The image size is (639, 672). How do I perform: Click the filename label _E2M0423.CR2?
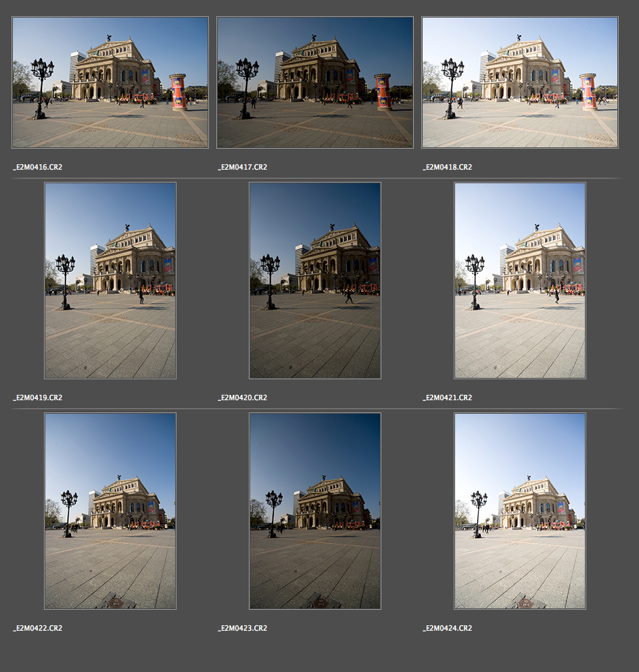click(x=243, y=628)
